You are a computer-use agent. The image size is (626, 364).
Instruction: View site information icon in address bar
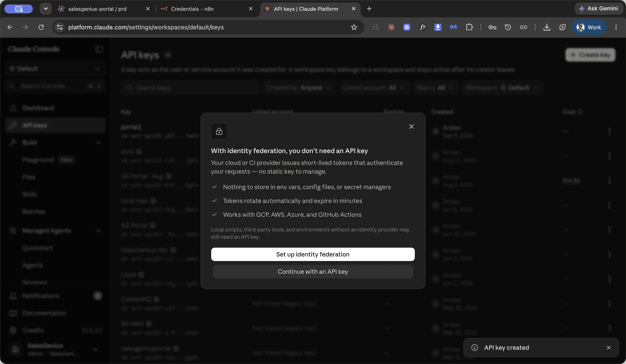[60, 27]
